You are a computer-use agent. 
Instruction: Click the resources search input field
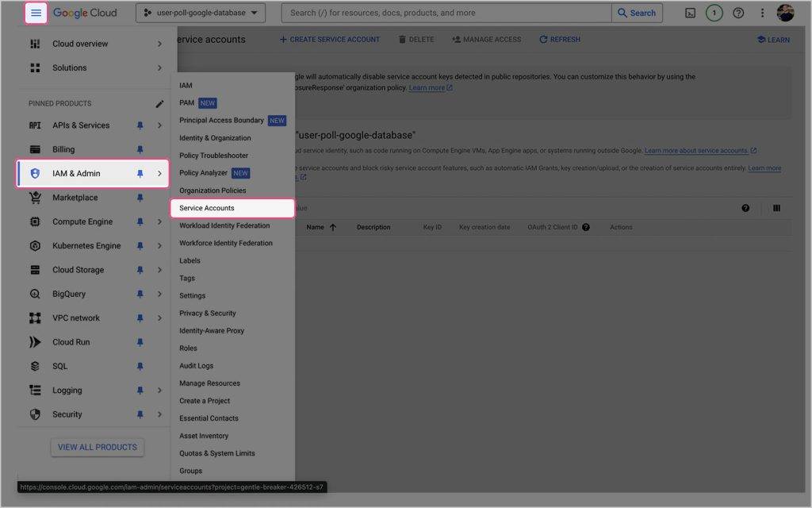click(x=446, y=13)
